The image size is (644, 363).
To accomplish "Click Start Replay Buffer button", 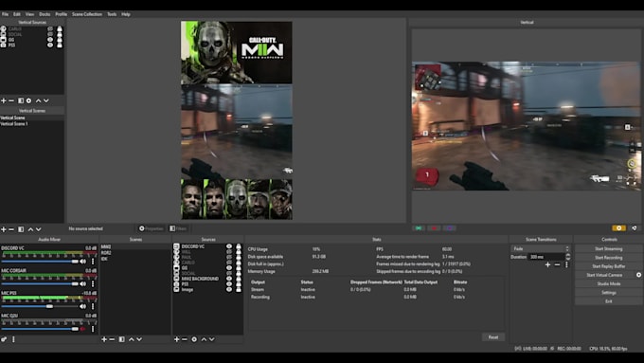I will [608, 266].
